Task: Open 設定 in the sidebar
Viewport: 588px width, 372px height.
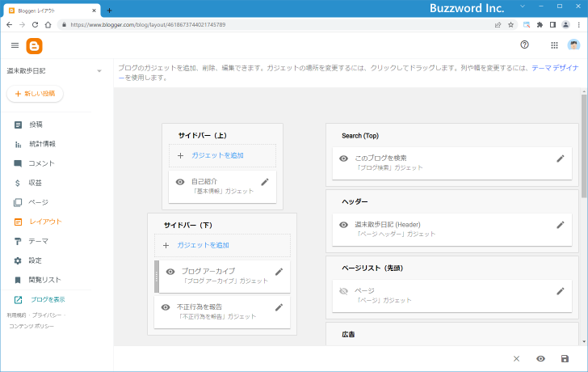Action: click(x=28, y=260)
